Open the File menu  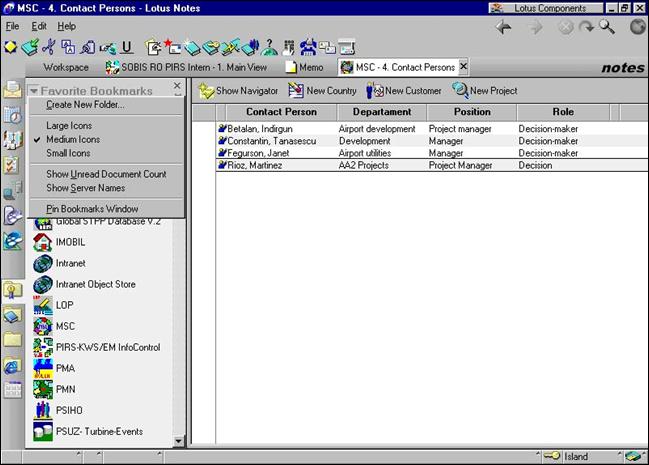point(13,26)
